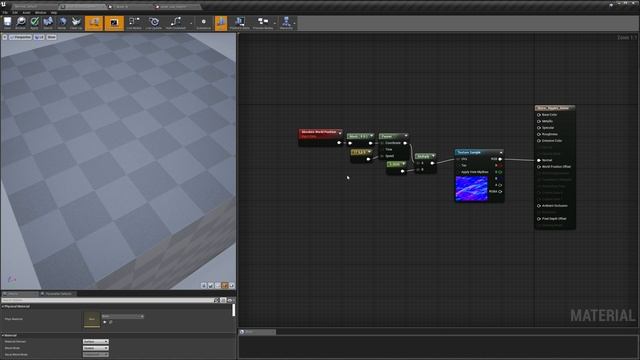Toggle the Connectors toolbar button
Viewport: 640px width, 360px height.
(94, 23)
